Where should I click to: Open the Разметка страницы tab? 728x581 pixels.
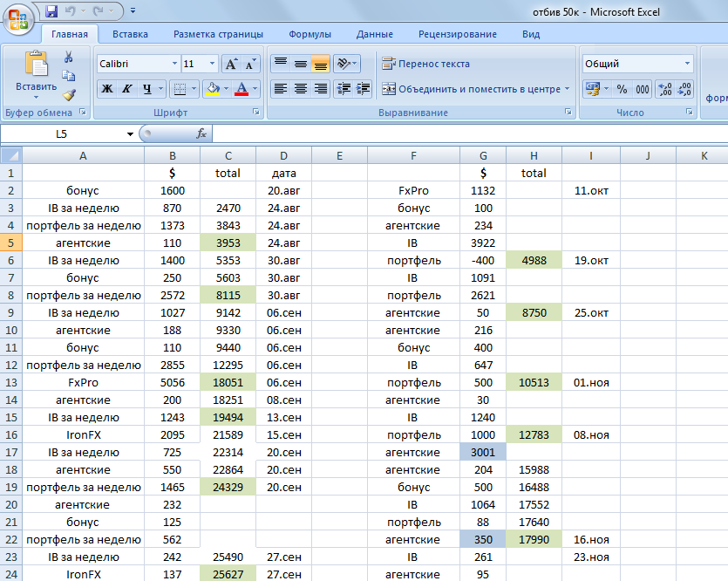click(218, 34)
